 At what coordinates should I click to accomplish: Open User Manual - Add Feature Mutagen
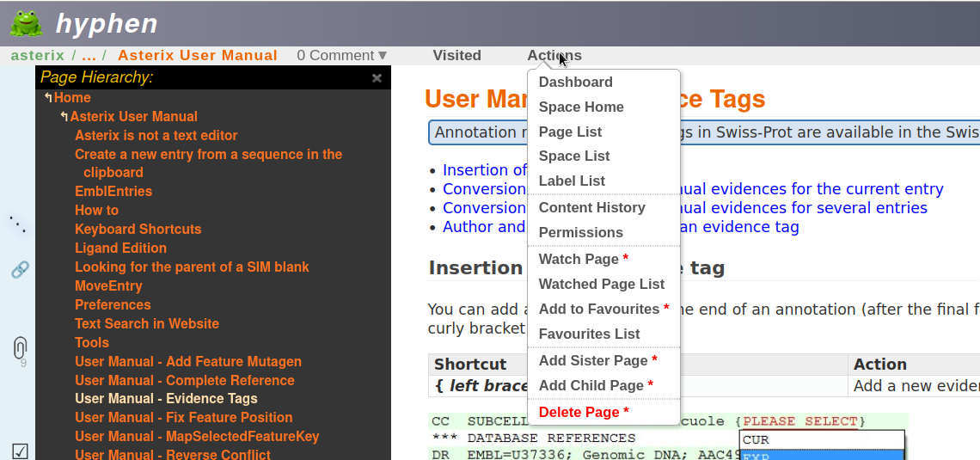[x=188, y=362]
